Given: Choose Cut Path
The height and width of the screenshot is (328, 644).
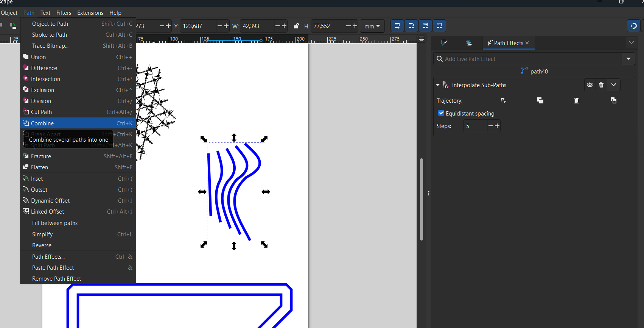Looking at the screenshot, I should click(x=78, y=112).
